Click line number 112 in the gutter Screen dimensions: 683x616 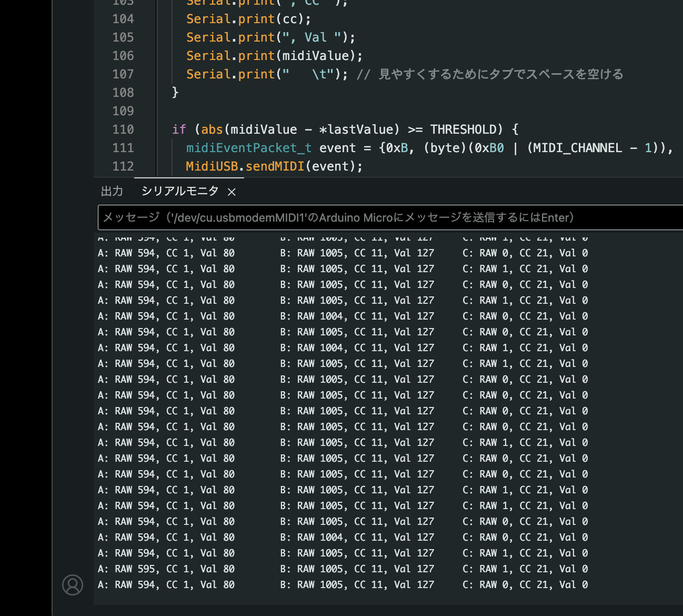click(x=123, y=166)
